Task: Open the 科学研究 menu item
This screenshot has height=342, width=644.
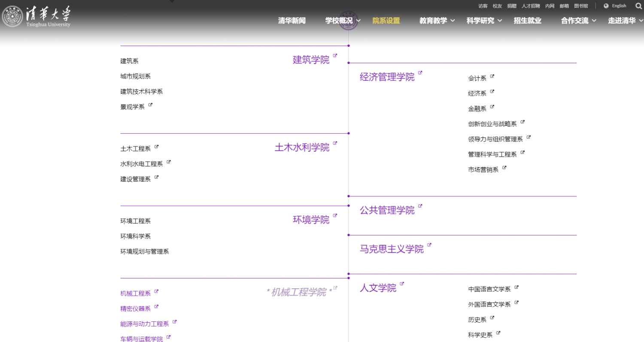Action: pos(480,21)
